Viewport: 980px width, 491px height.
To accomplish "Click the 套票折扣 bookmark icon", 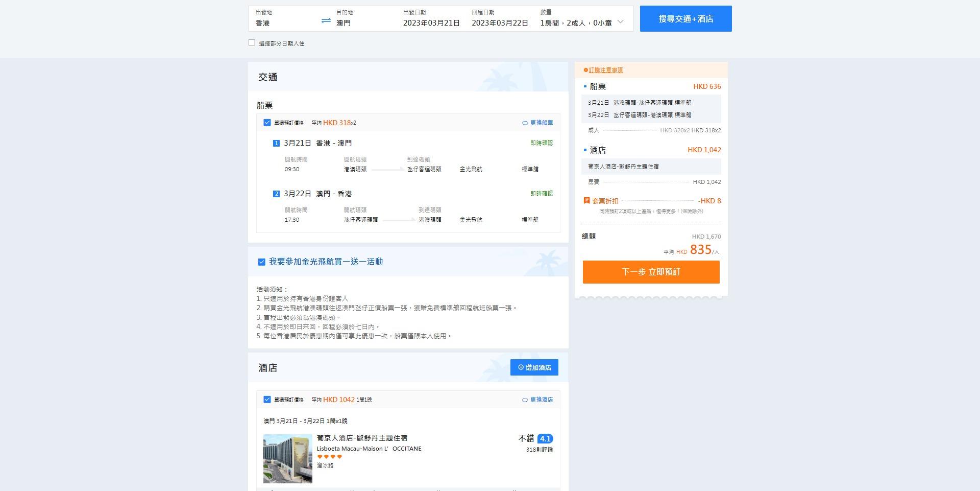I will tap(586, 201).
